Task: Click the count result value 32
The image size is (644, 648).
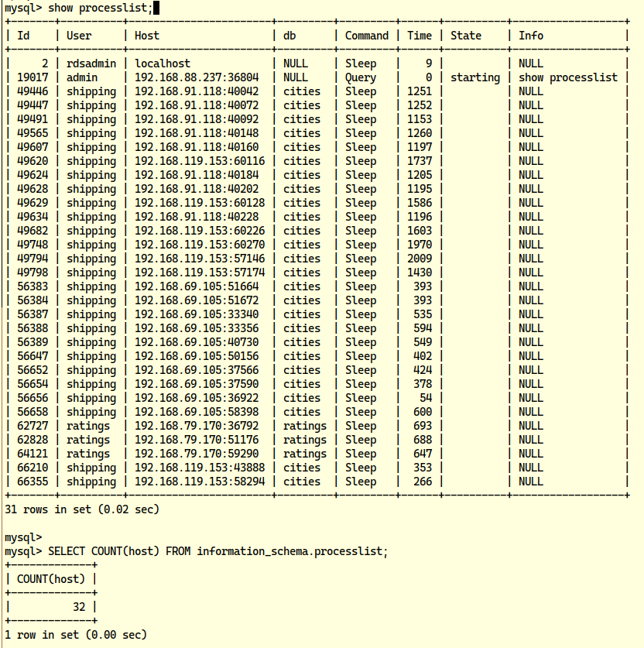Action: coord(79,607)
